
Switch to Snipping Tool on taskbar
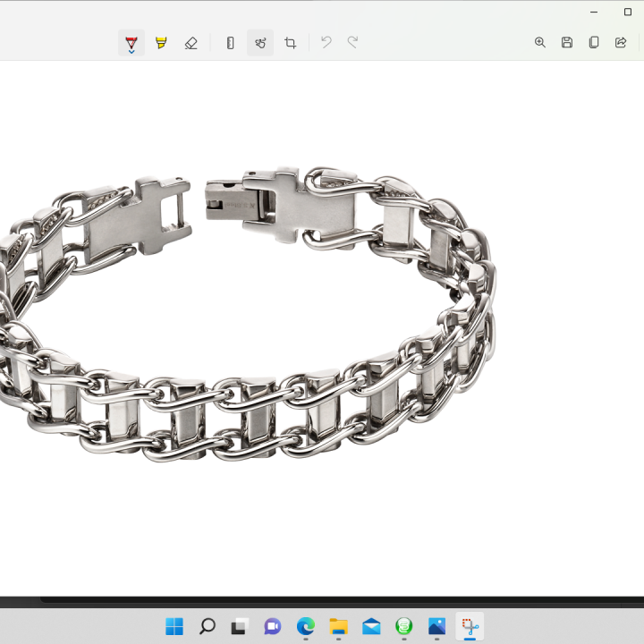(470, 626)
